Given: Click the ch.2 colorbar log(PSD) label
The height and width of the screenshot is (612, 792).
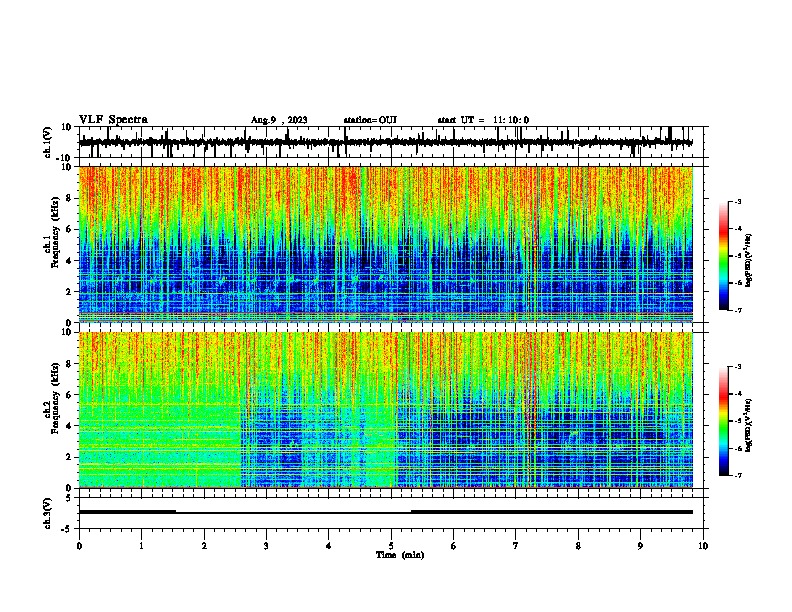Looking at the screenshot, I should [749, 425].
